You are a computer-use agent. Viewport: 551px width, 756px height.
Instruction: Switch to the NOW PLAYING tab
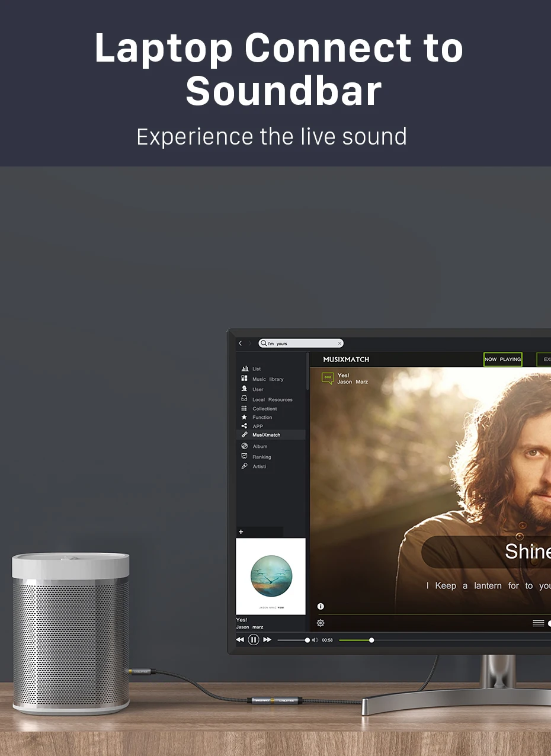pyautogui.click(x=502, y=359)
